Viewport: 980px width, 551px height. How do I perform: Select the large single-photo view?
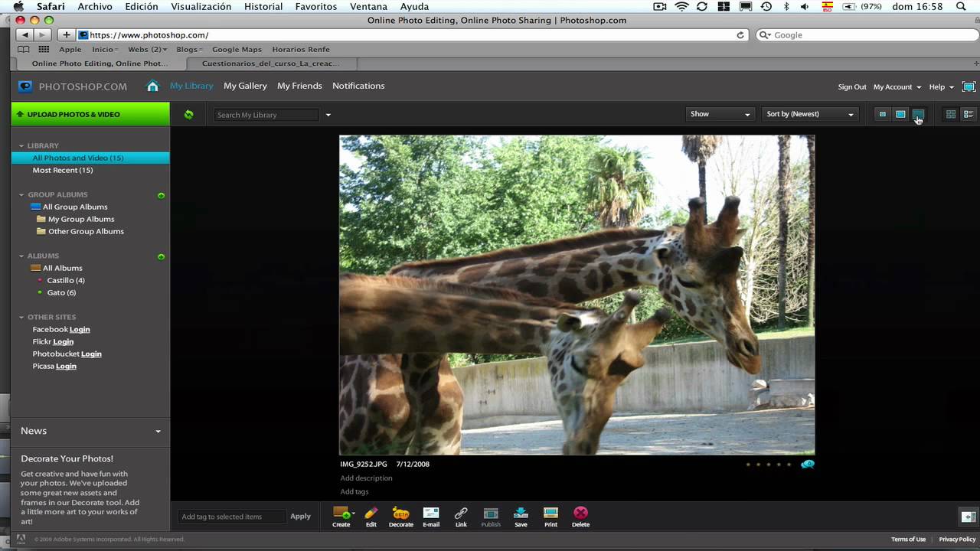tap(918, 114)
